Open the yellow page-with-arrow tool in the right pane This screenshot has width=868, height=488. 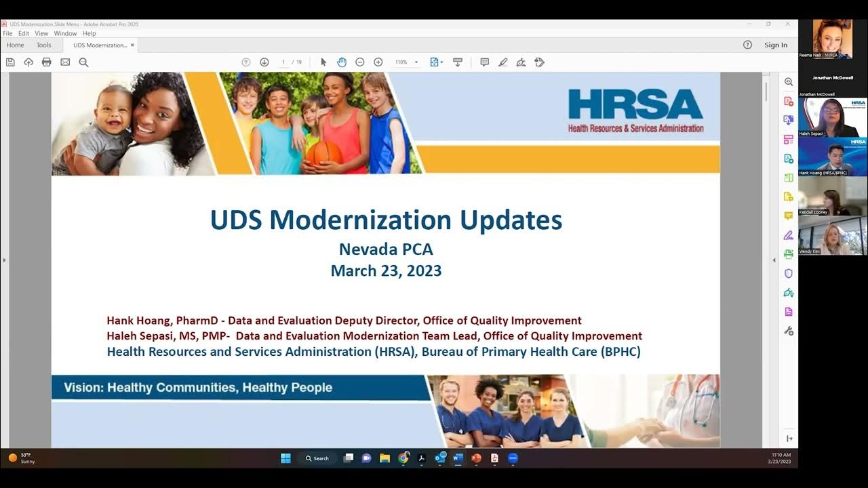789,197
